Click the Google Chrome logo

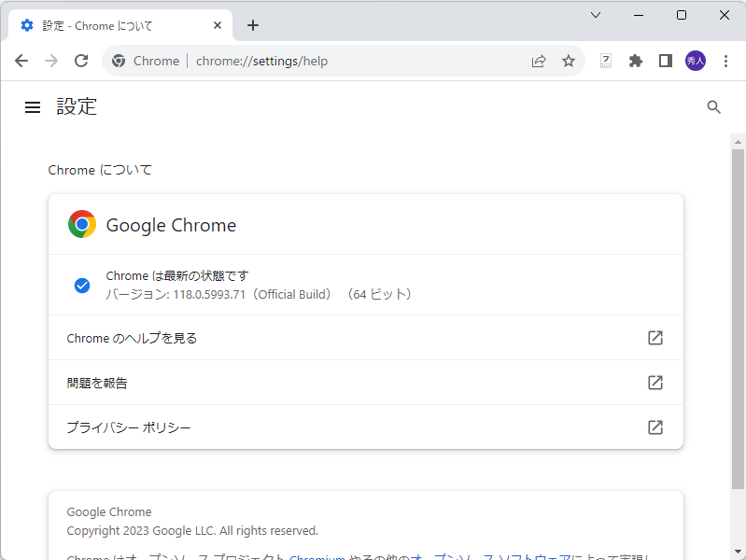pos(82,224)
